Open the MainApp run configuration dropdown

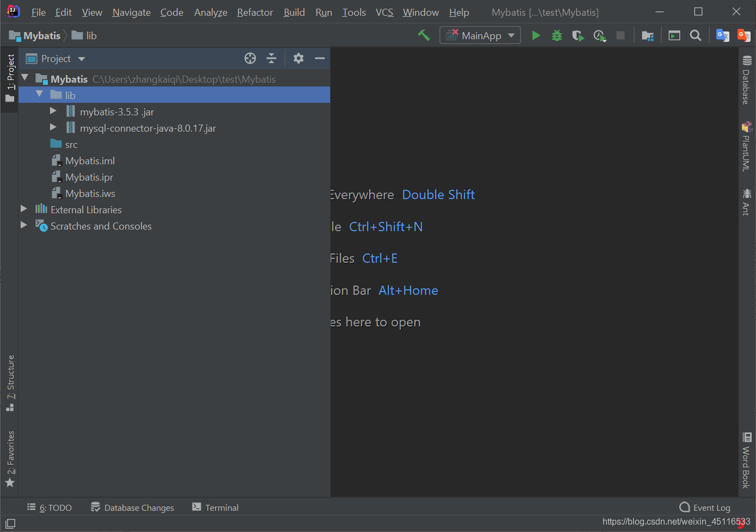pyautogui.click(x=480, y=35)
